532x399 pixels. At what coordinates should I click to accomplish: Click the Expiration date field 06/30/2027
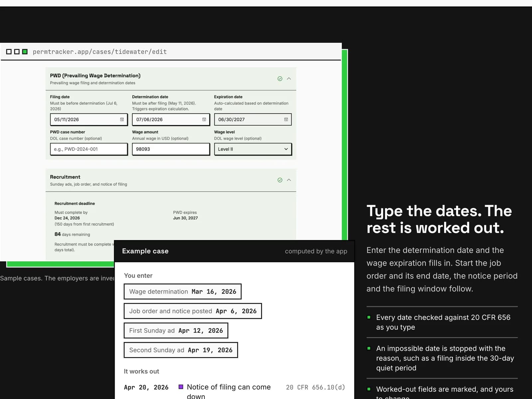(253, 119)
